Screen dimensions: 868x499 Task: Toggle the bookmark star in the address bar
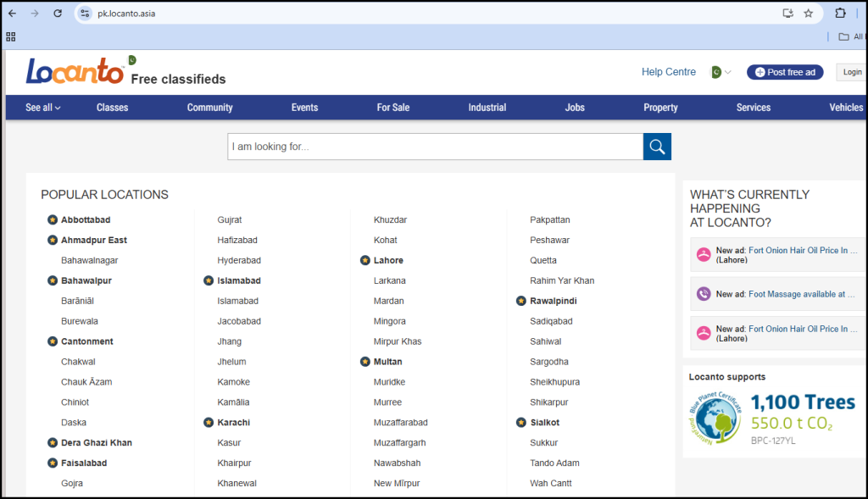tap(809, 13)
